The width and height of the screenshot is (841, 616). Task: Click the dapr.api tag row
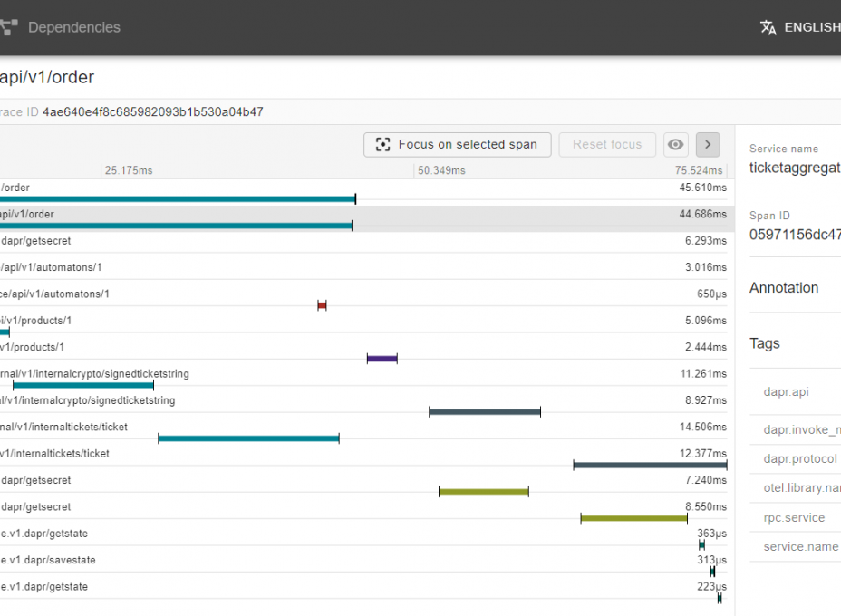[787, 392]
